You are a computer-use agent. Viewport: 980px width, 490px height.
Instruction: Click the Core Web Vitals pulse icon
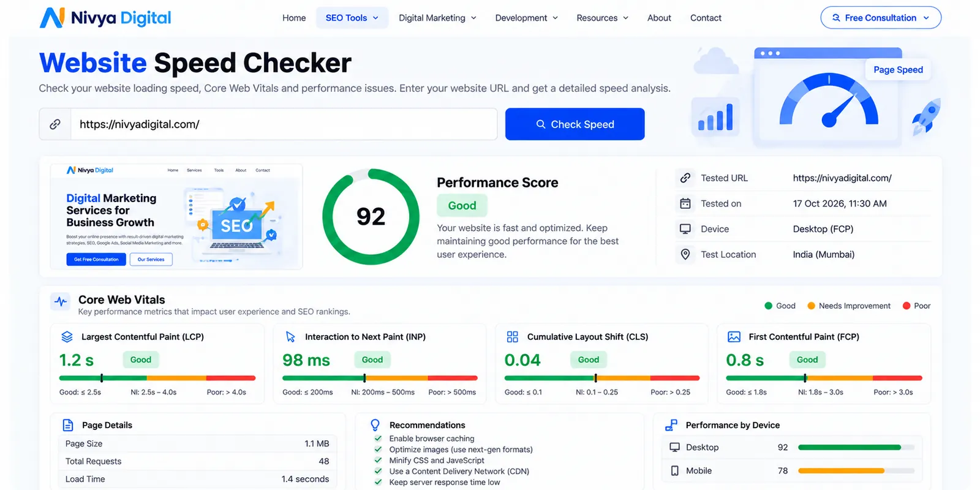(61, 301)
